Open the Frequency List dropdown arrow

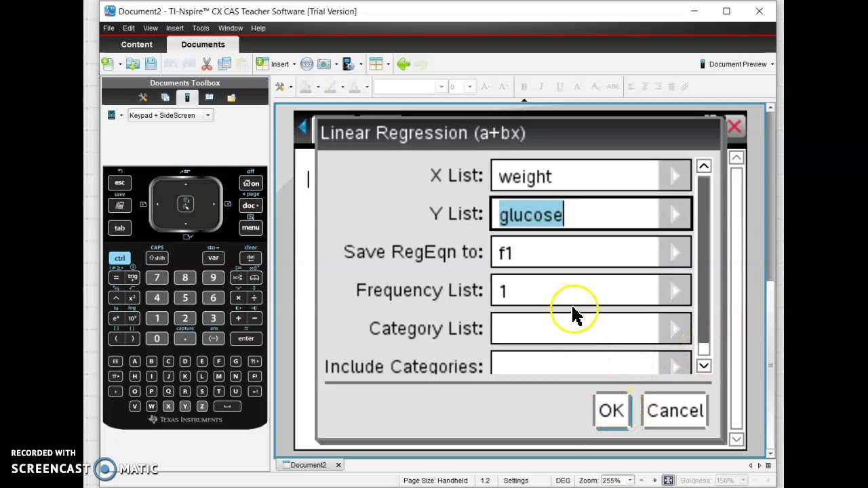click(675, 291)
